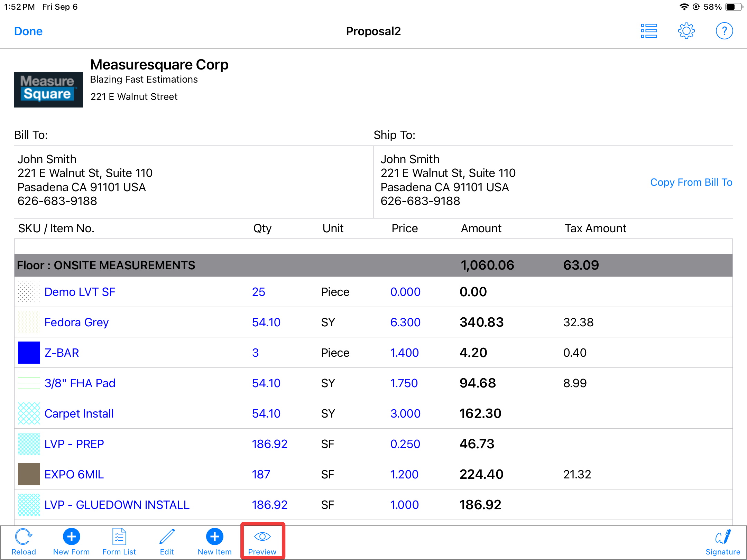Image resolution: width=747 pixels, height=560 pixels.
Task: Open the Fedora Grey item name
Action: [76, 322]
